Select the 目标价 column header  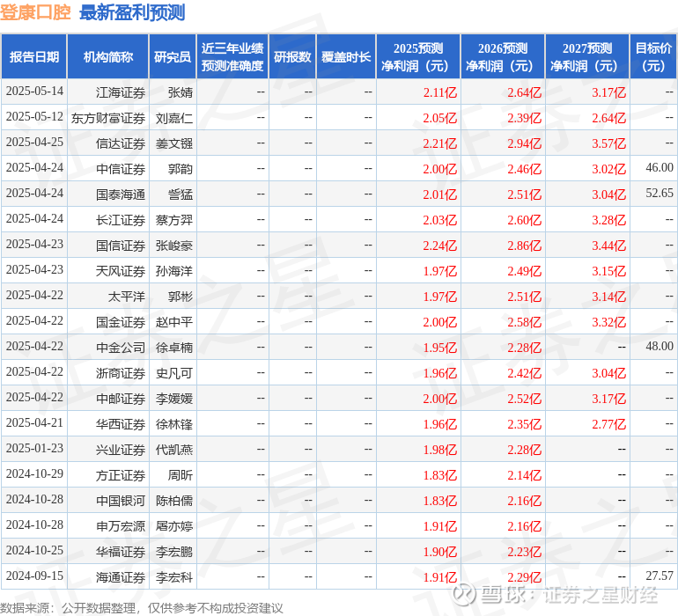653,57
